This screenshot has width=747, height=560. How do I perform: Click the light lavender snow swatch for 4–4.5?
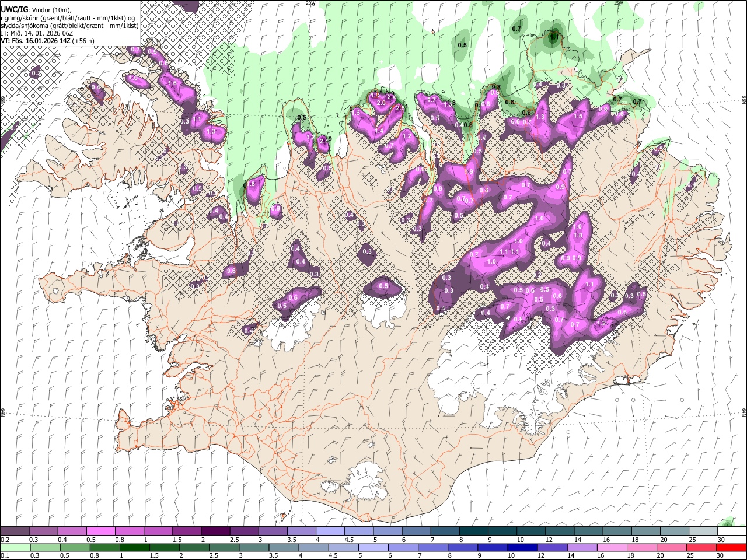pyautogui.click(x=330, y=531)
